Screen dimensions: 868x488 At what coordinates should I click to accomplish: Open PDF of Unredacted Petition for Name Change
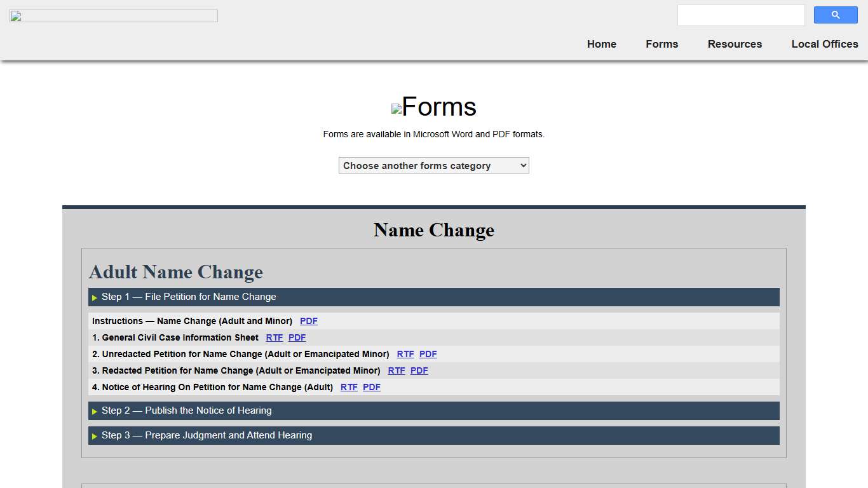tap(427, 354)
